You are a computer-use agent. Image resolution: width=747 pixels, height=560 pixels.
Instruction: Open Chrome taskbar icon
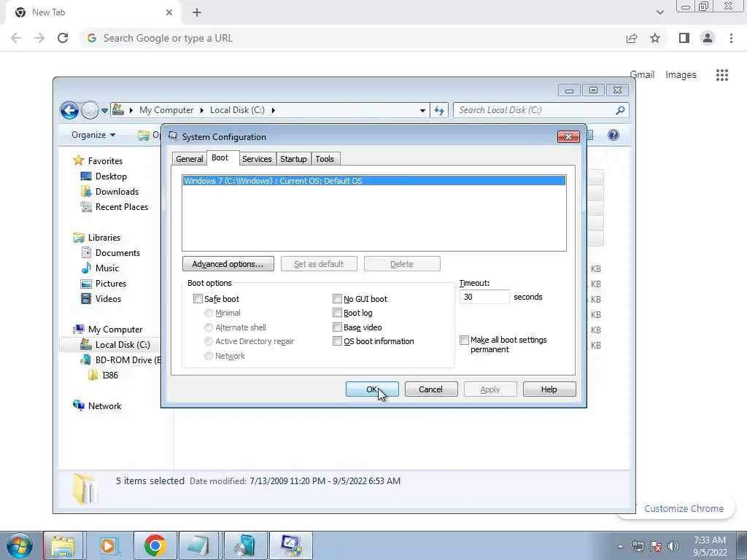(x=155, y=545)
